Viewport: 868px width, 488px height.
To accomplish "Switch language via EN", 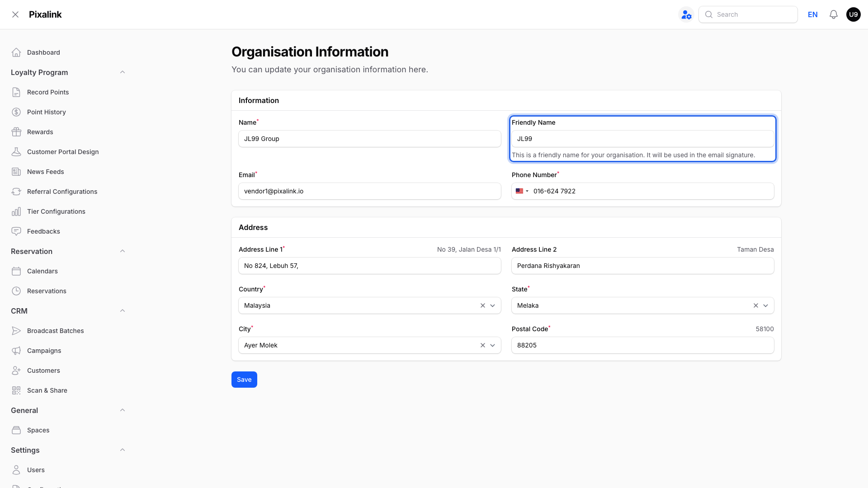I will [812, 14].
